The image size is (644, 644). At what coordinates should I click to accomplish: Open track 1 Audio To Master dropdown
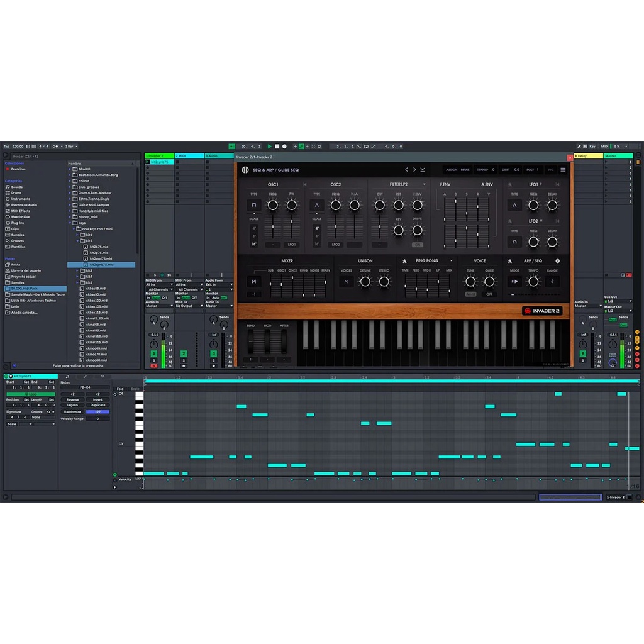[159, 306]
